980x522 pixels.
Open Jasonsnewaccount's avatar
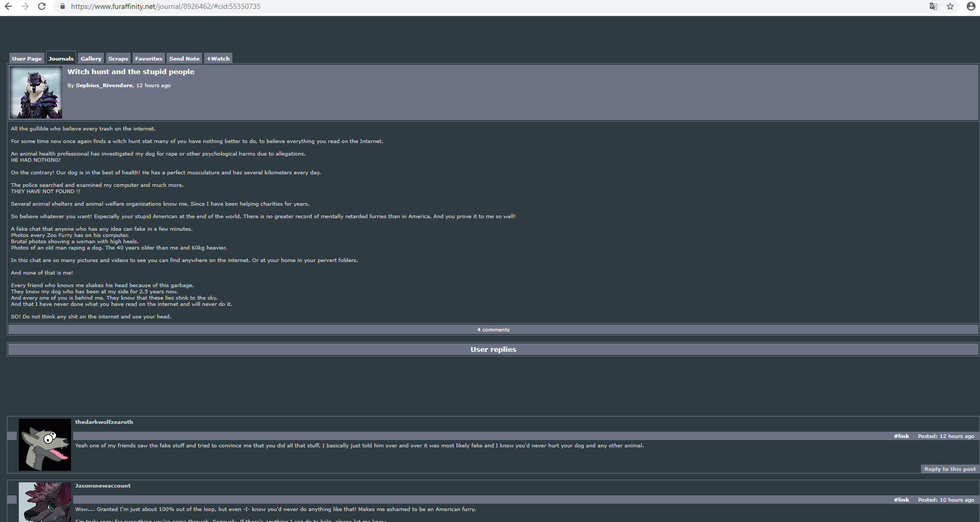coord(45,502)
